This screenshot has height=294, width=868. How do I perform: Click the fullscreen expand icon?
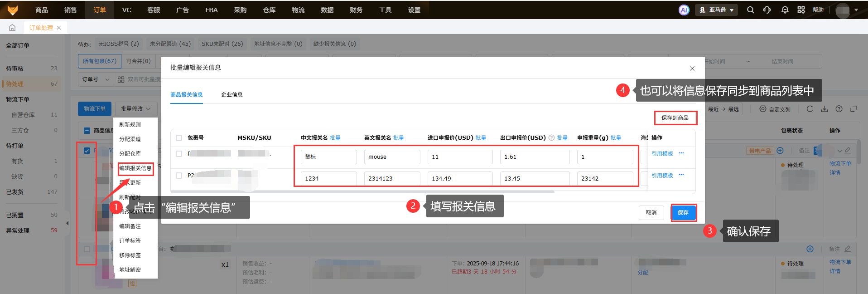854,109
